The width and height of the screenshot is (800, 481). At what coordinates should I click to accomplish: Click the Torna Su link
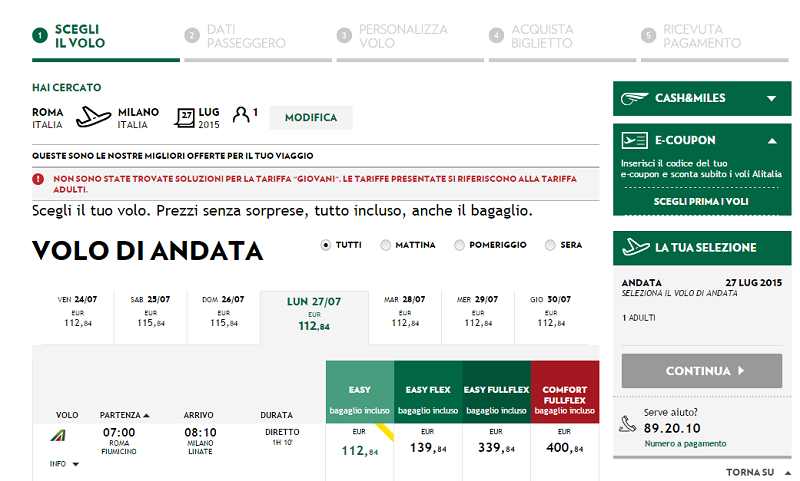point(751,473)
